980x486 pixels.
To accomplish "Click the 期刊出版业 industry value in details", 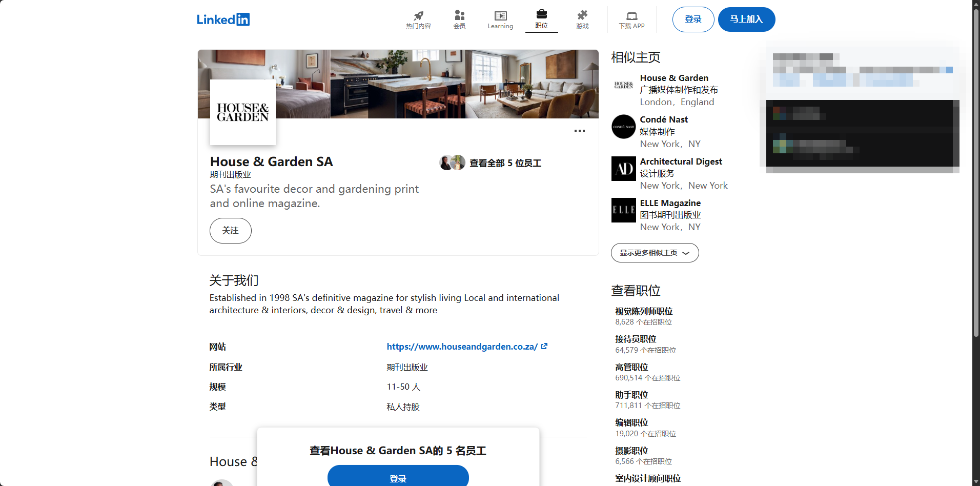I will coord(407,367).
